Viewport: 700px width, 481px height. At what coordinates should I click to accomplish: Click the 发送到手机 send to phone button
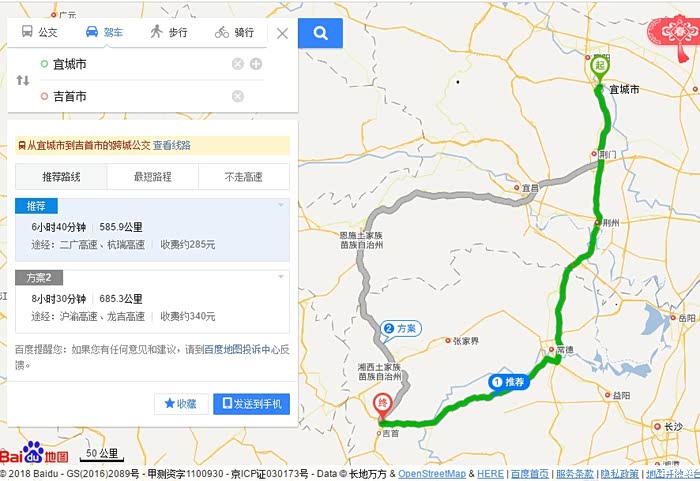[x=251, y=404]
